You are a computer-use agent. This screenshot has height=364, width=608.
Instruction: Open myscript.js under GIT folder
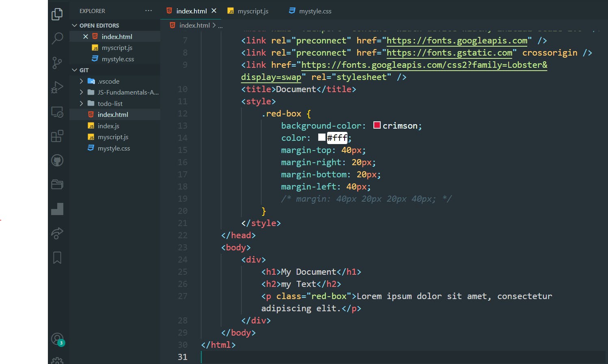point(115,137)
